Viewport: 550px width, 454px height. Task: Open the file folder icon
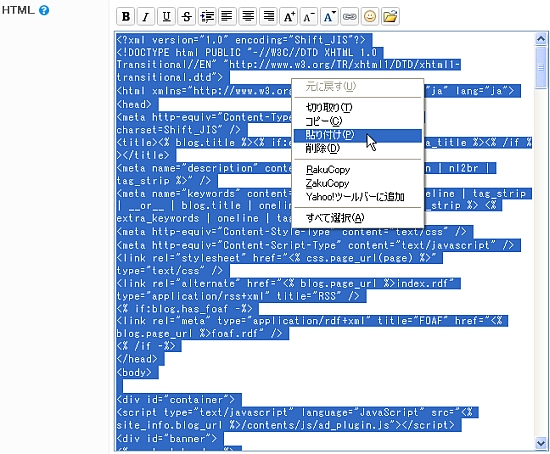click(390, 16)
